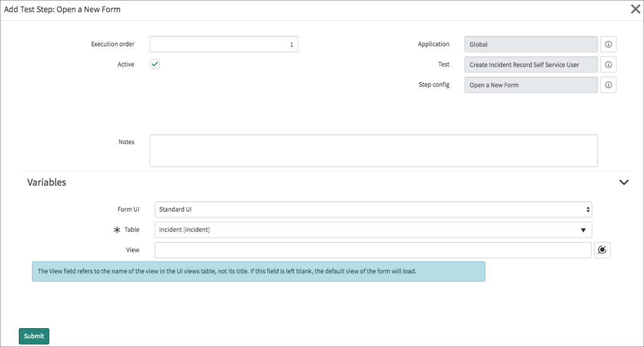Open info icon next to Application field
Screen dimensions: 644x347
pos(608,45)
